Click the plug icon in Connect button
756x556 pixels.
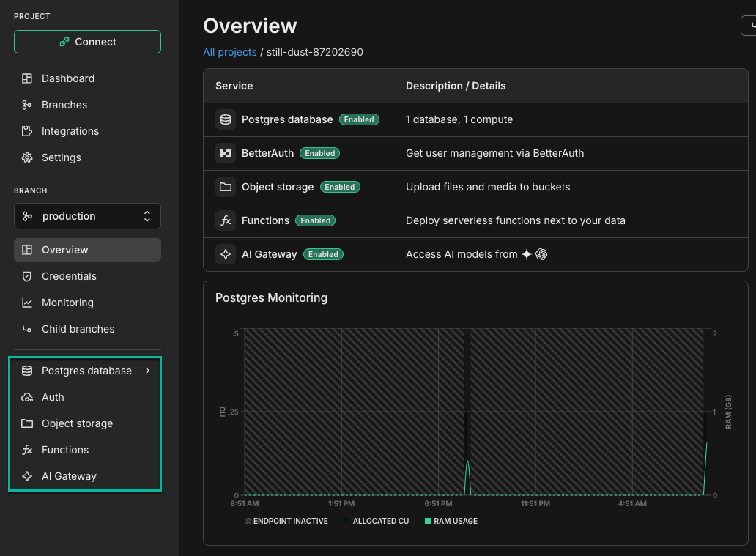pyautogui.click(x=64, y=42)
